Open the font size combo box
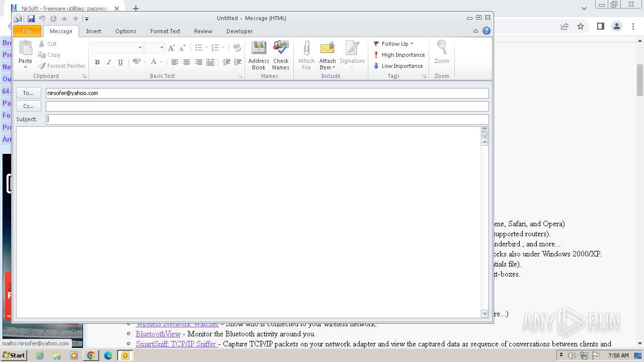Screen dimensions: 644x362 pyautogui.click(x=154, y=47)
